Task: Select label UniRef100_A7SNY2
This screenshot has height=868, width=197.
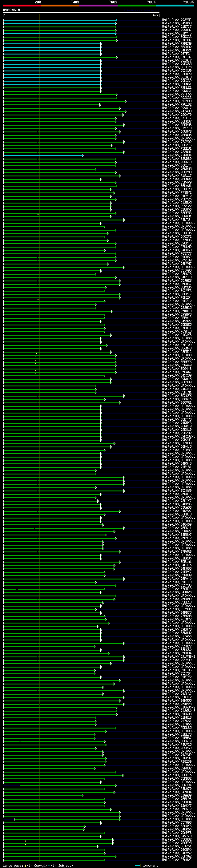Action: [177, 193]
